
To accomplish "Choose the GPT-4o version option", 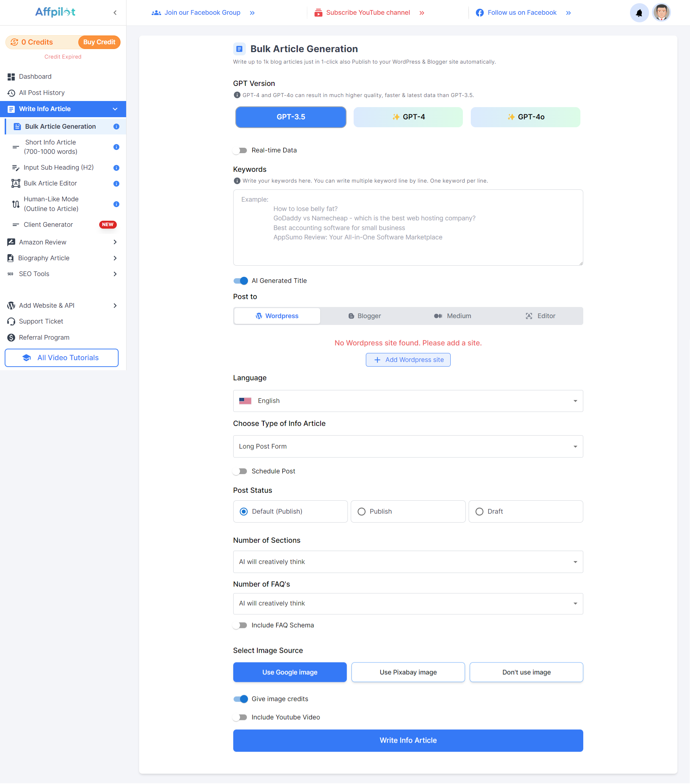I will pos(525,117).
